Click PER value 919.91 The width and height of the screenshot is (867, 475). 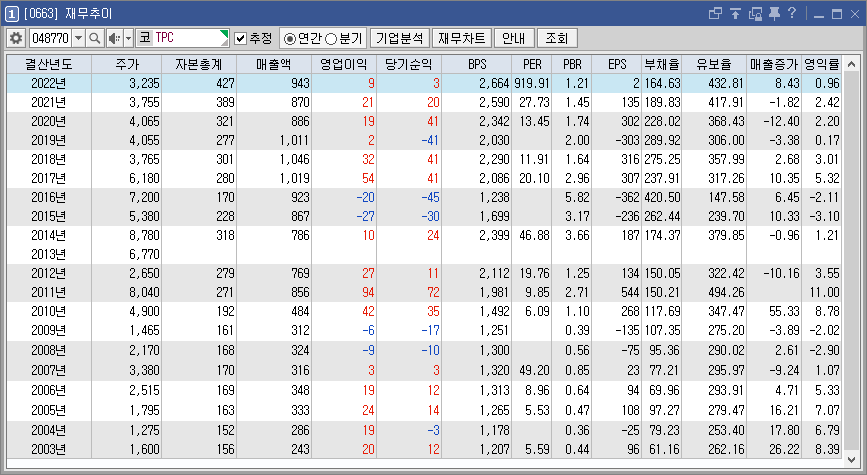click(532, 83)
